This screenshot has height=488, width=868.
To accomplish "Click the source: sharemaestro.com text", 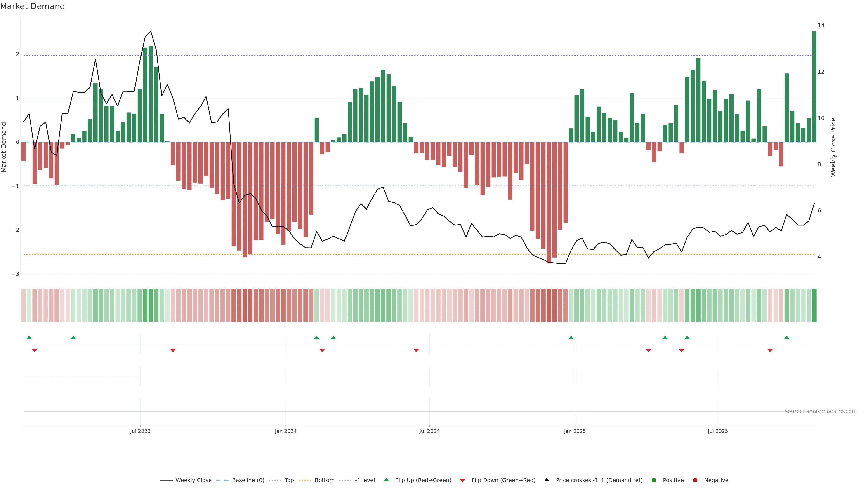I will click(821, 411).
